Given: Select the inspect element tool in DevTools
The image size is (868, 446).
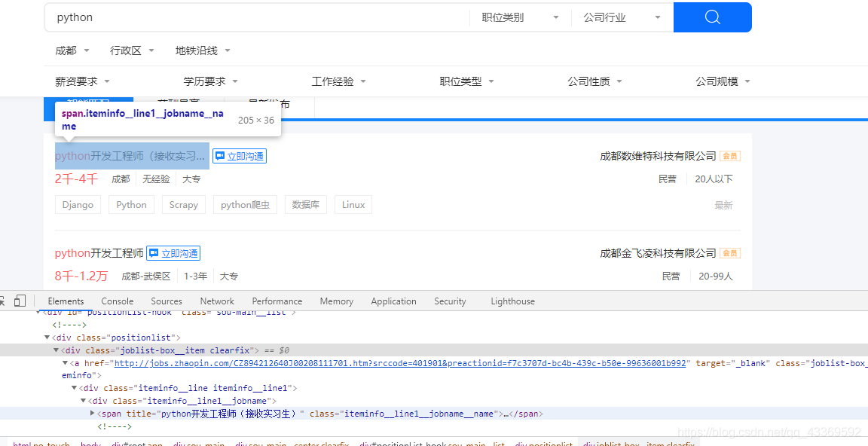Looking at the screenshot, I should [x=3, y=300].
